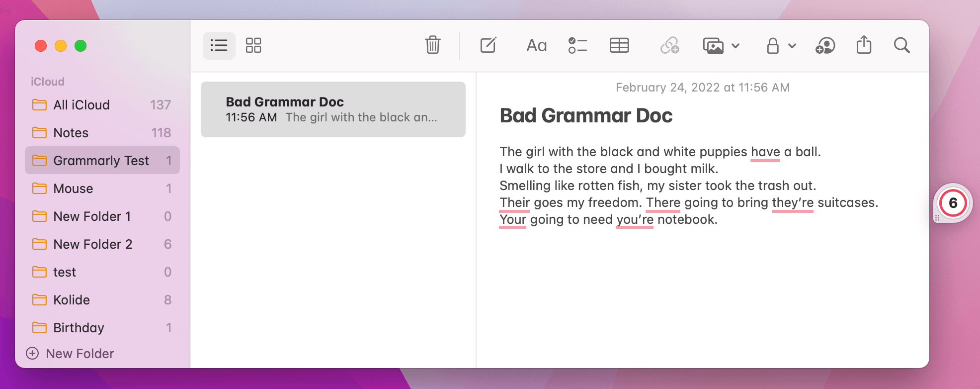Click the green full screen button
This screenshot has height=389, width=980.
pos(81,46)
